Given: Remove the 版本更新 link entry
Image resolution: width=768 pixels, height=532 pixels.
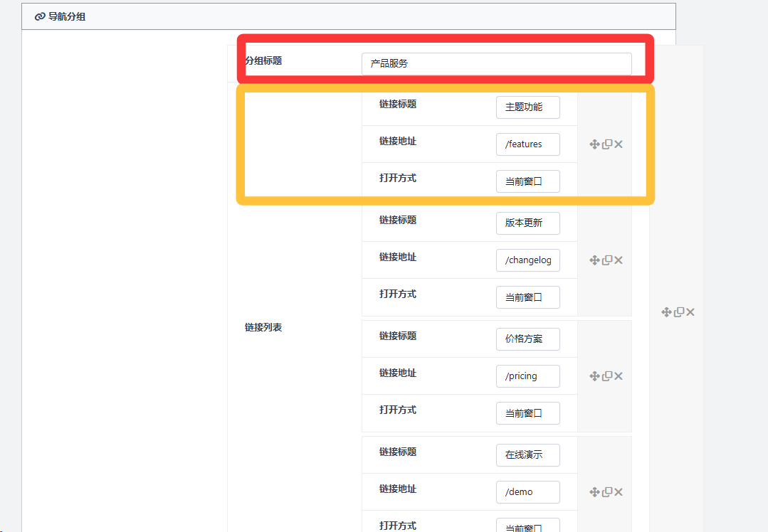Looking at the screenshot, I should pyautogui.click(x=619, y=260).
